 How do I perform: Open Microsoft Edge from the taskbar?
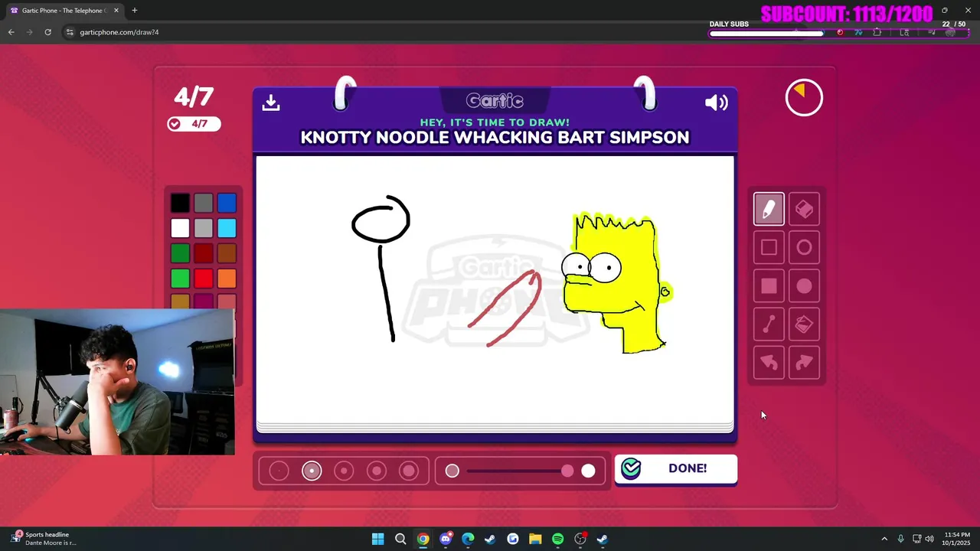click(468, 539)
